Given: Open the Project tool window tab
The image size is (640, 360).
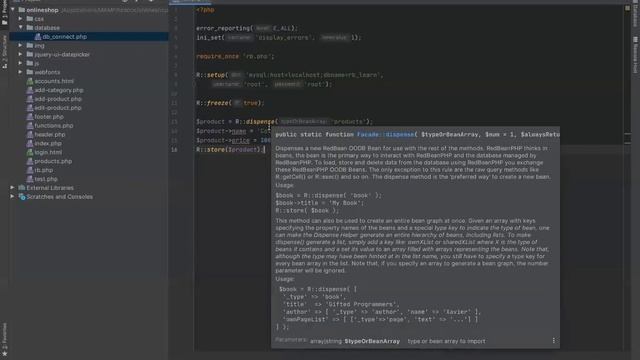Looking at the screenshot, I should [x=4, y=13].
